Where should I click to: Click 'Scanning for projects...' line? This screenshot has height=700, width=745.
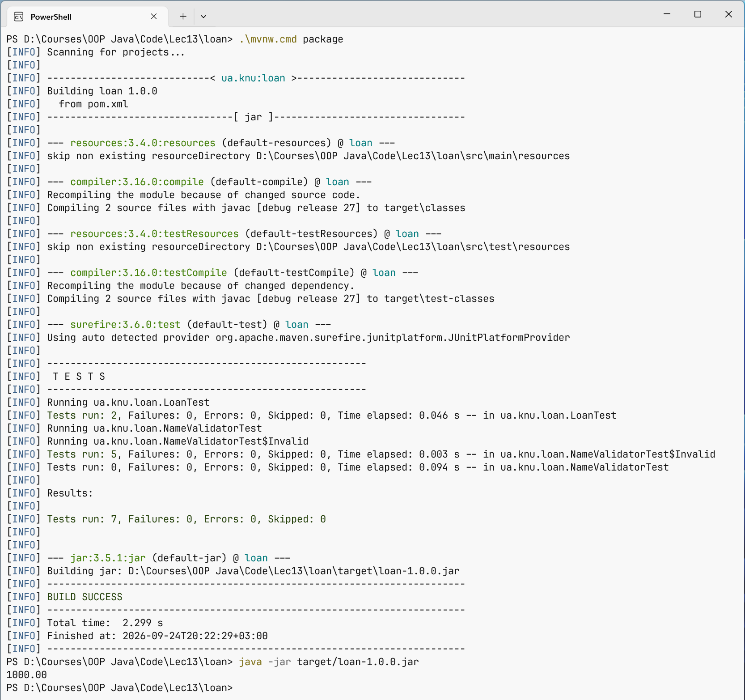116,52
